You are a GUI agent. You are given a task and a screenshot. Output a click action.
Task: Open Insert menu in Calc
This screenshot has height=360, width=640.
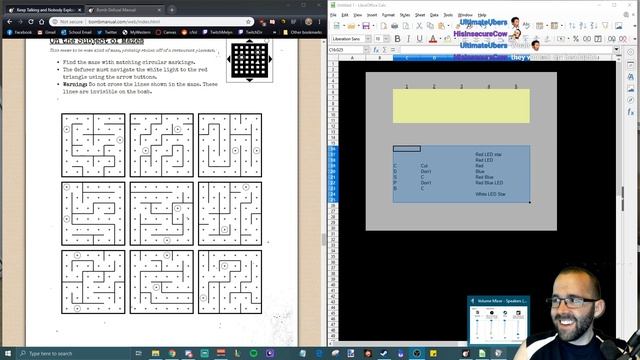click(x=372, y=15)
